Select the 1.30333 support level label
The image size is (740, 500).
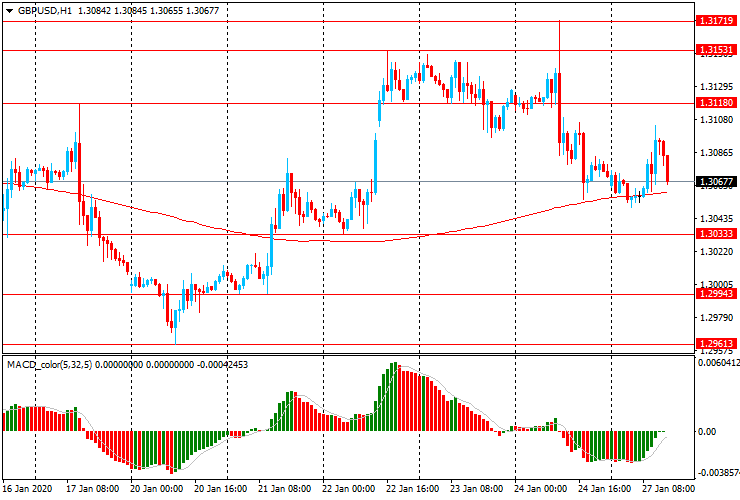pos(716,234)
